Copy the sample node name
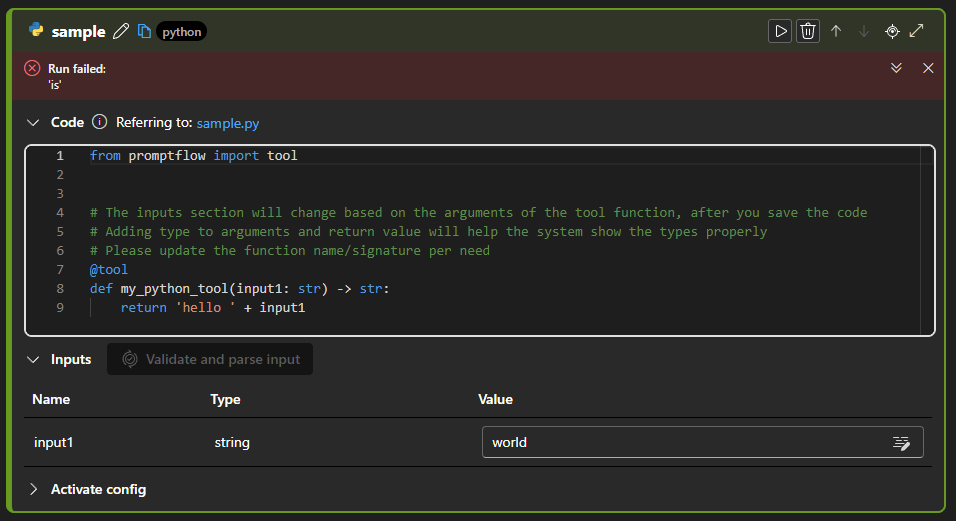 (144, 31)
